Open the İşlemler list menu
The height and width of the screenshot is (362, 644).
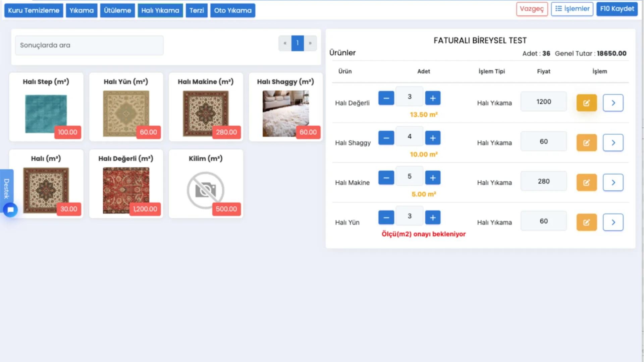point(572,9)
